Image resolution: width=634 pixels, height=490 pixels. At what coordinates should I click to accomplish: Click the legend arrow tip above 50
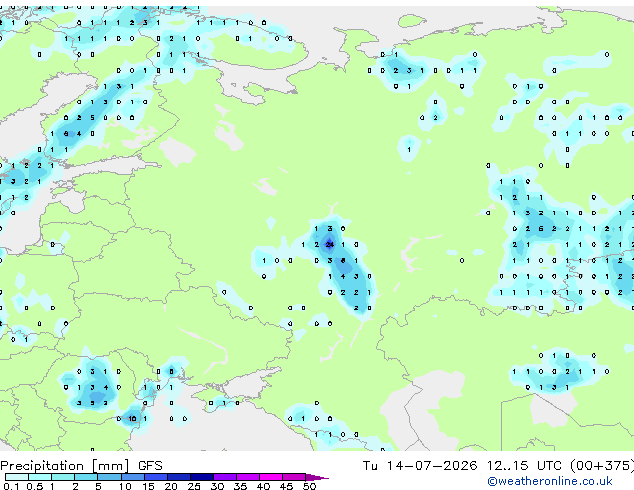317,477
